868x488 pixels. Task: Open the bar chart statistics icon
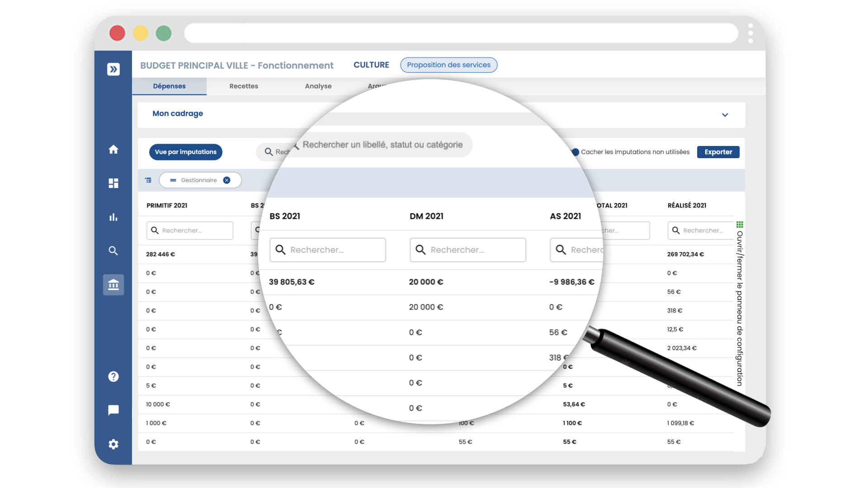coord(113,217)
